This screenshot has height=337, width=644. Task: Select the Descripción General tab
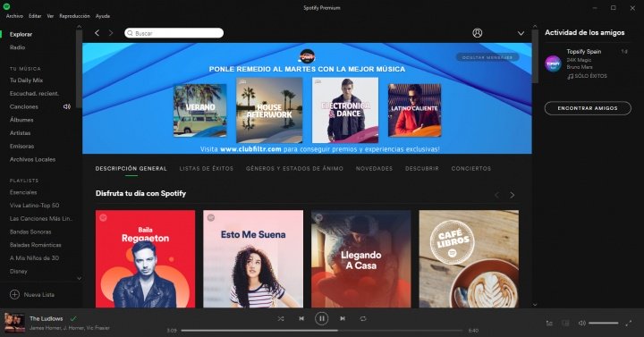tap(131, 168)
